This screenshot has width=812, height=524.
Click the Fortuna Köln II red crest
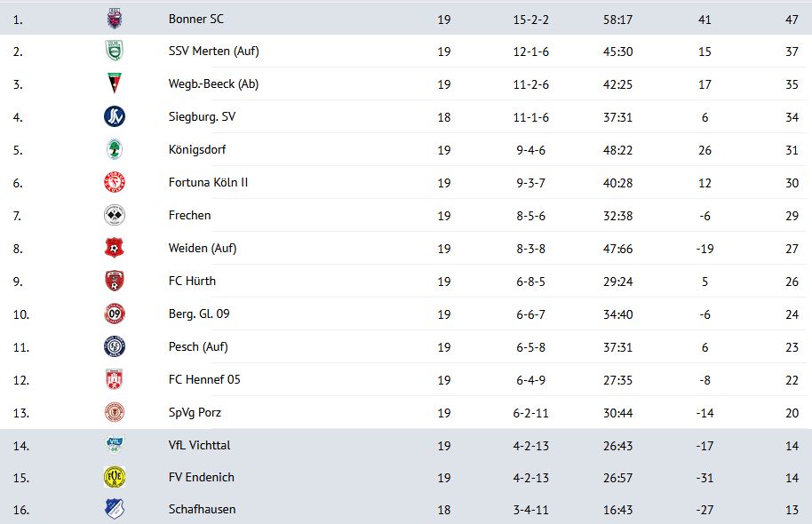pyautogui.click(x=114, y=182)
